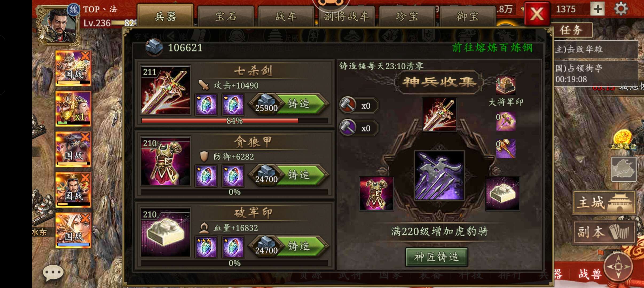This screenshot has height=288, width=644.
Task: Go to 主城 main city
Action: click(x=604, y=202)
